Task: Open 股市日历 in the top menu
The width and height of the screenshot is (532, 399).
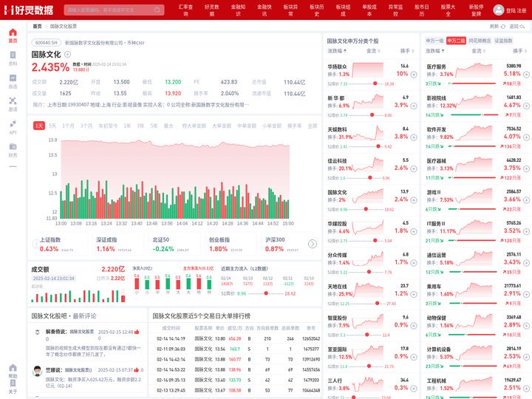Action: [422, 10]
